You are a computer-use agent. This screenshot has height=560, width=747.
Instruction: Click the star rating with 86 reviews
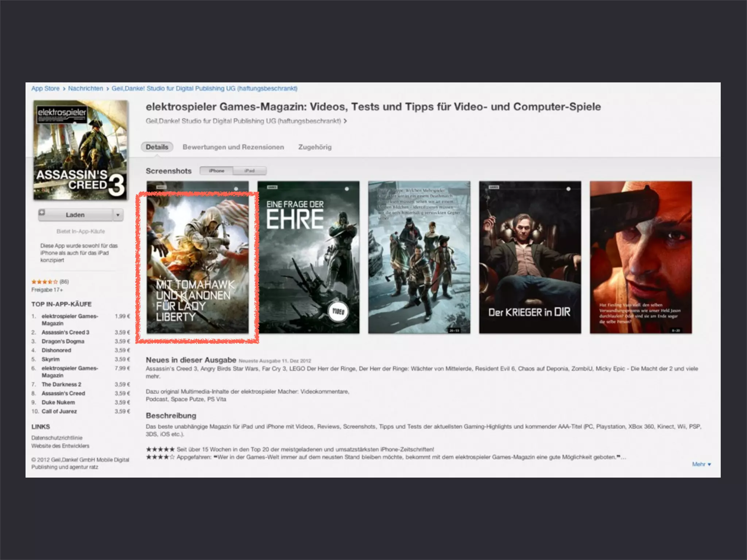point(44,281)
